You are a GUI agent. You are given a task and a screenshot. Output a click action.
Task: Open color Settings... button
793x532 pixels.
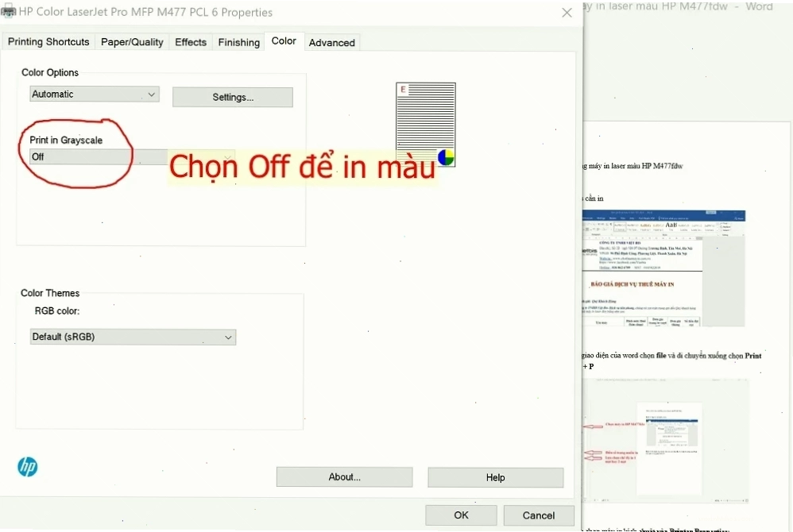(x=233, y=97)
